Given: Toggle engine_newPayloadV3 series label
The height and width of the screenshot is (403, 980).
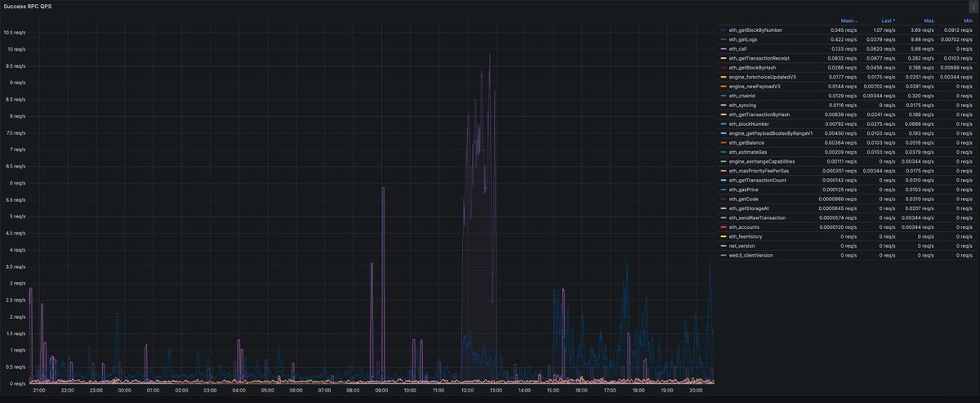Looking at the screenshot, I should point(755,87).
